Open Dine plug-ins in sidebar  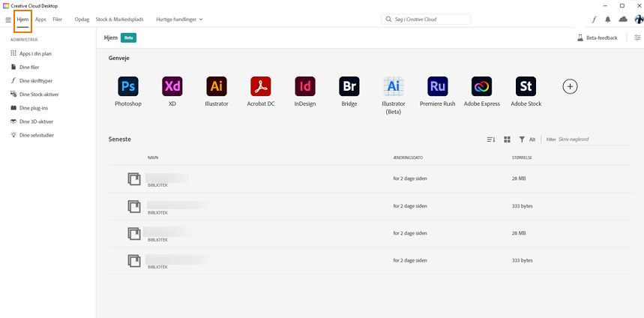(x=28, y=108)
